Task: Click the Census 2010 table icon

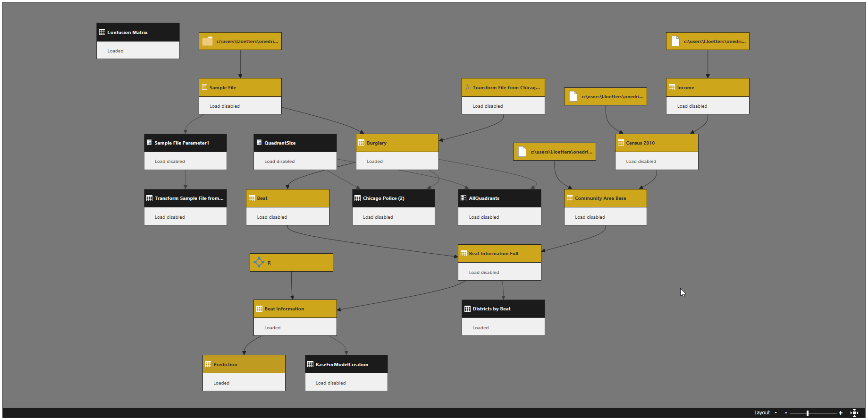Action: coord(621,143)
